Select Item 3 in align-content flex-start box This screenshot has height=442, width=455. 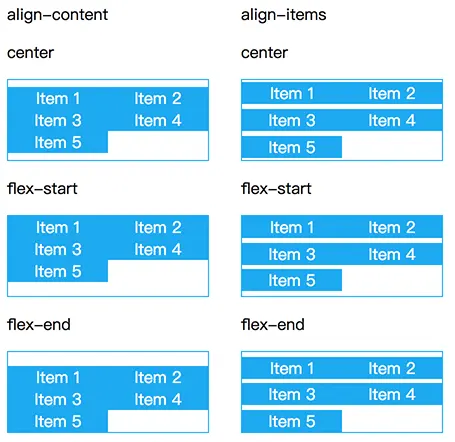[x=58, y=249]
